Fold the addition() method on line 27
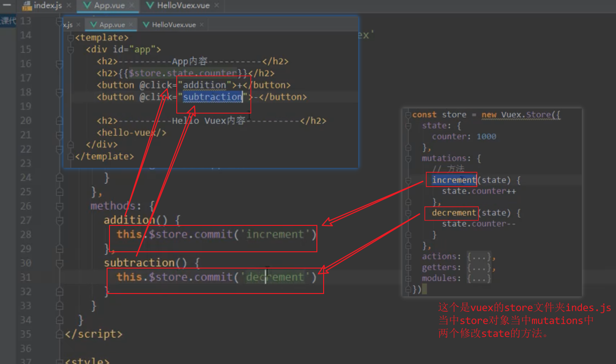Image resolution: width=616 pixels, height=364 pixels. [x=60, y=220]
